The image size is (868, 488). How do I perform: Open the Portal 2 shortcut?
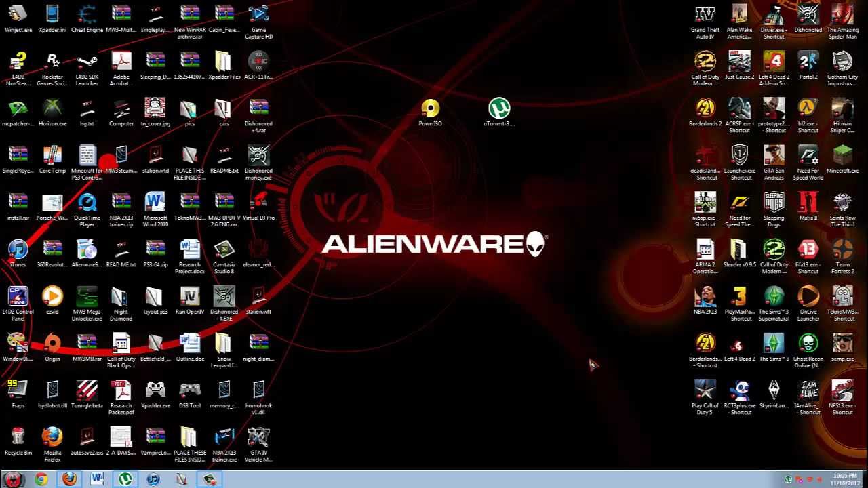[808, 65]
